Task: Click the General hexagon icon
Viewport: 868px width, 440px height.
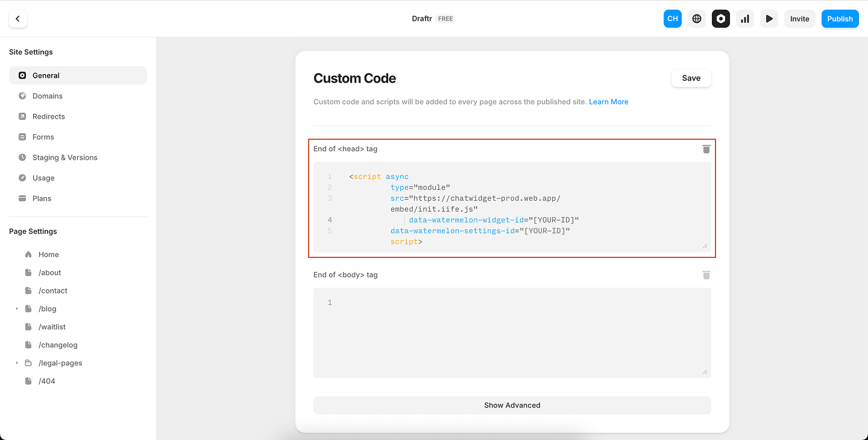Action: tap(22, 75)
